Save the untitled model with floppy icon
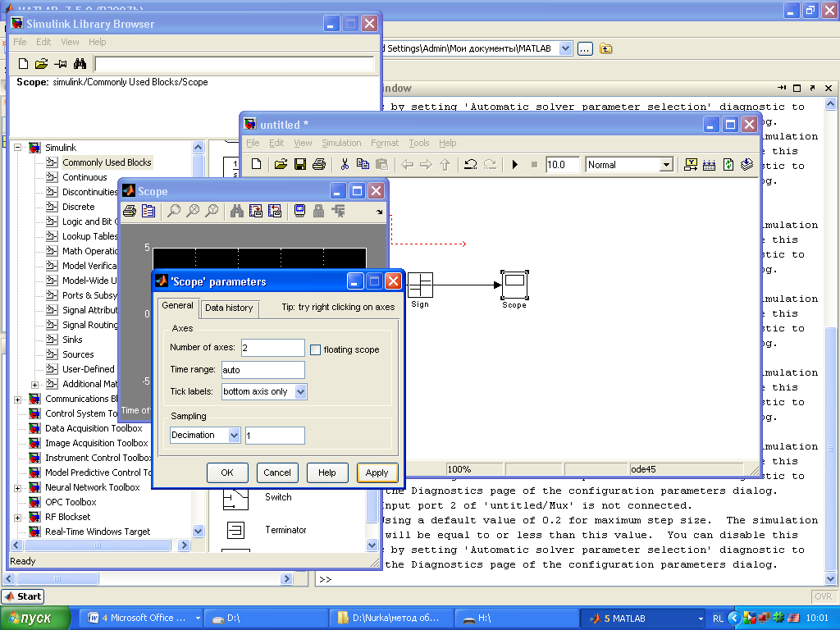 click(x=300, y=164)
